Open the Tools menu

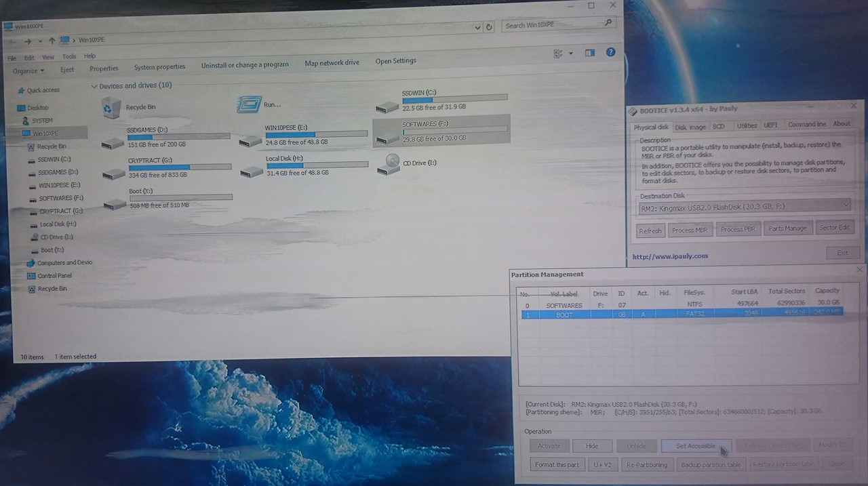69,57
